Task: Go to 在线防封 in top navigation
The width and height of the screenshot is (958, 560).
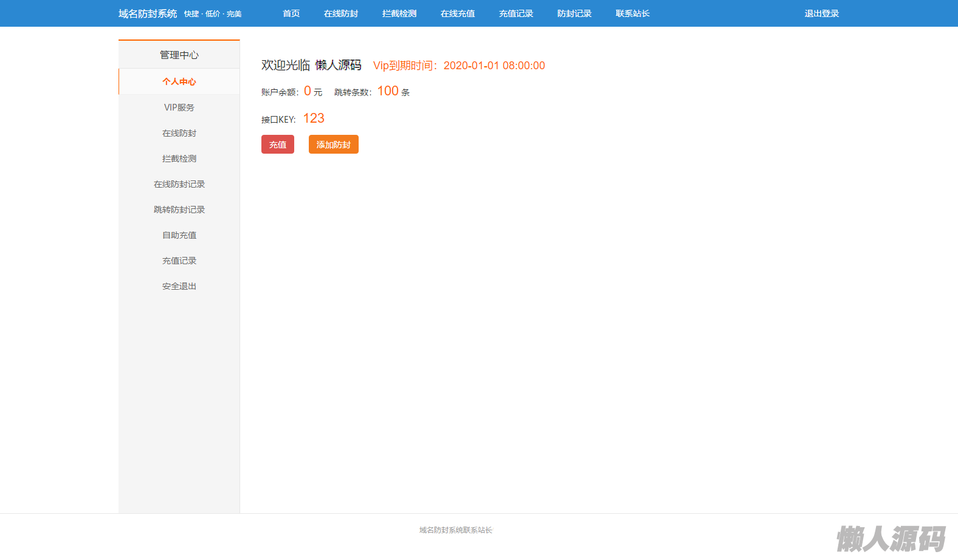Action: [341, 13]
